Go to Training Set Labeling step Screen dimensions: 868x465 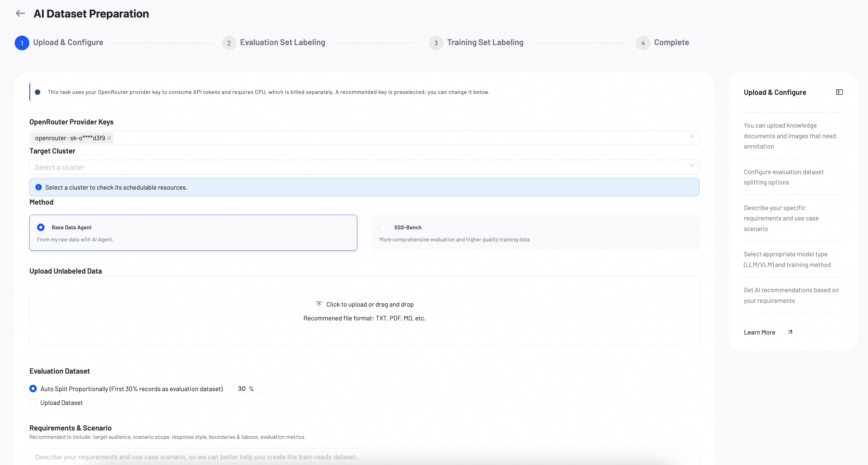click(485, 43)
